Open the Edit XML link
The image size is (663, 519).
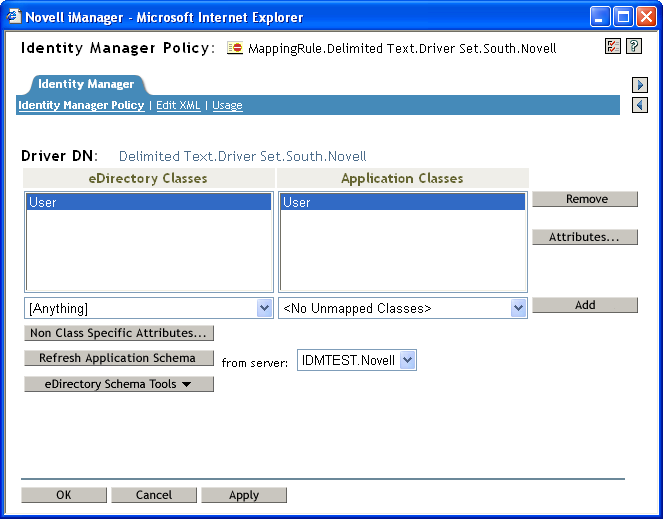tap(178, 105)
